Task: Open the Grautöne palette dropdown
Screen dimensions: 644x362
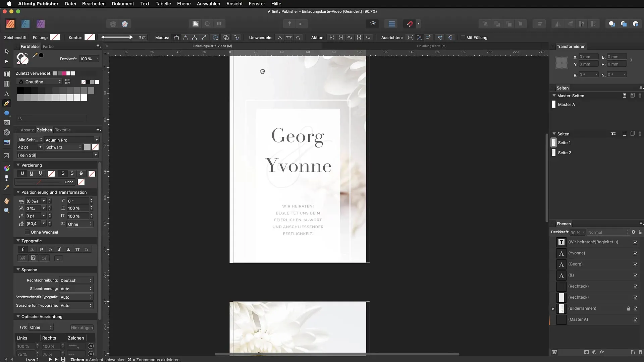Action: 40,82
